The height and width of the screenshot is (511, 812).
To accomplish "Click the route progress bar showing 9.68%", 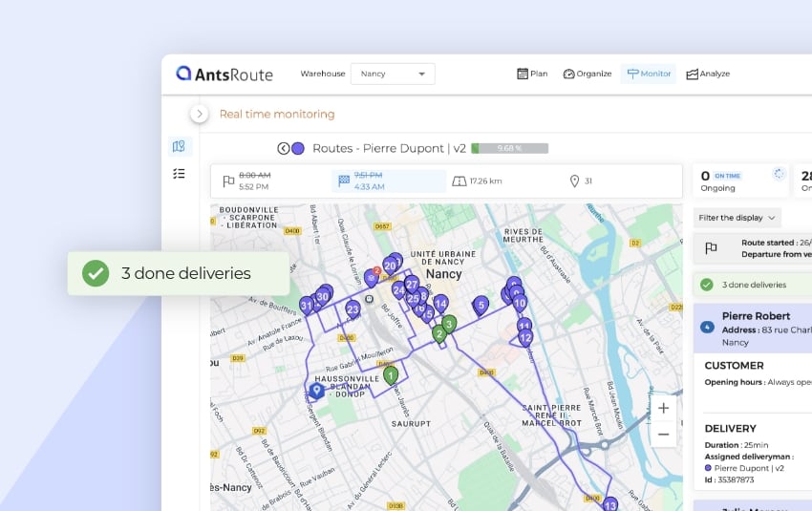I will pyautogui.click(x=510, y=148).
